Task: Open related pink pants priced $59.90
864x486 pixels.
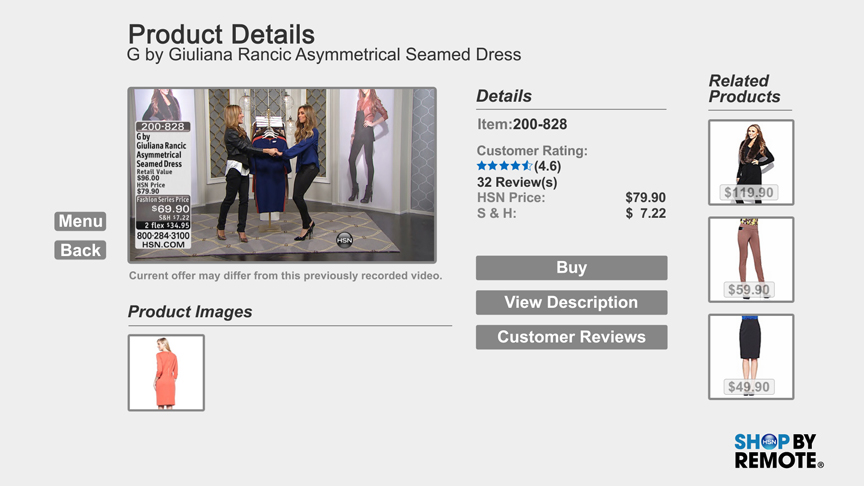Action: [751, 260]
